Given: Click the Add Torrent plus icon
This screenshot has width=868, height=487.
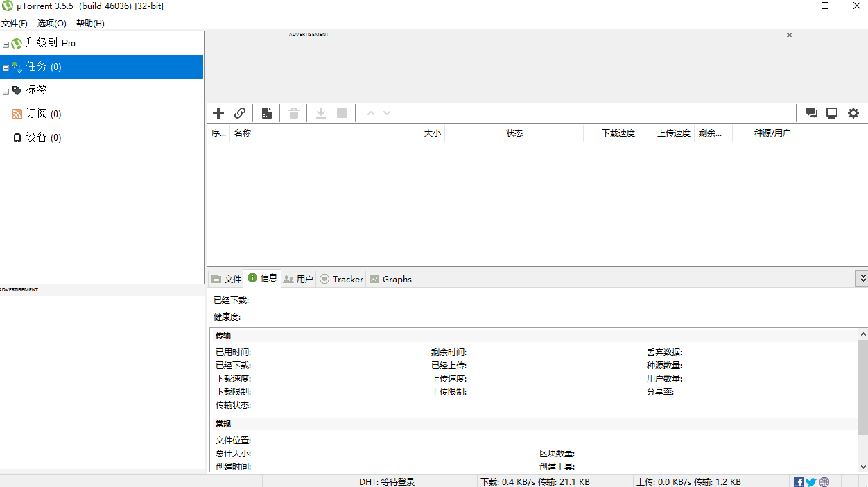Looking at the screenshot, I should click(218, 113).
